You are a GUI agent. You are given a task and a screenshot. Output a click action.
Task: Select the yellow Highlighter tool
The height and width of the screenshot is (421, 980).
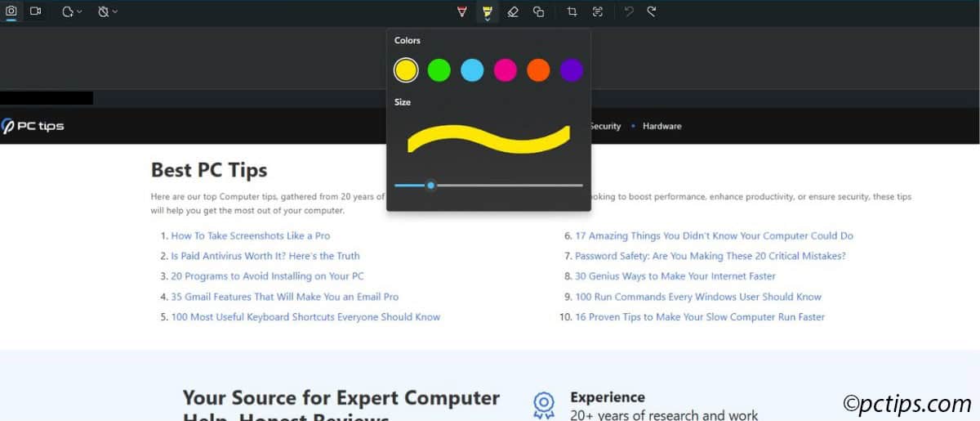pyautogui.click(x=487, y=11)
